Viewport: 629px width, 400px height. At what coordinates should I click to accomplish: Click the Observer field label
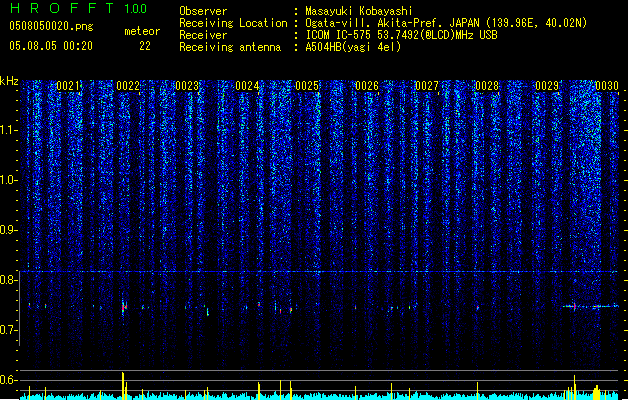(x=203, y=11)
